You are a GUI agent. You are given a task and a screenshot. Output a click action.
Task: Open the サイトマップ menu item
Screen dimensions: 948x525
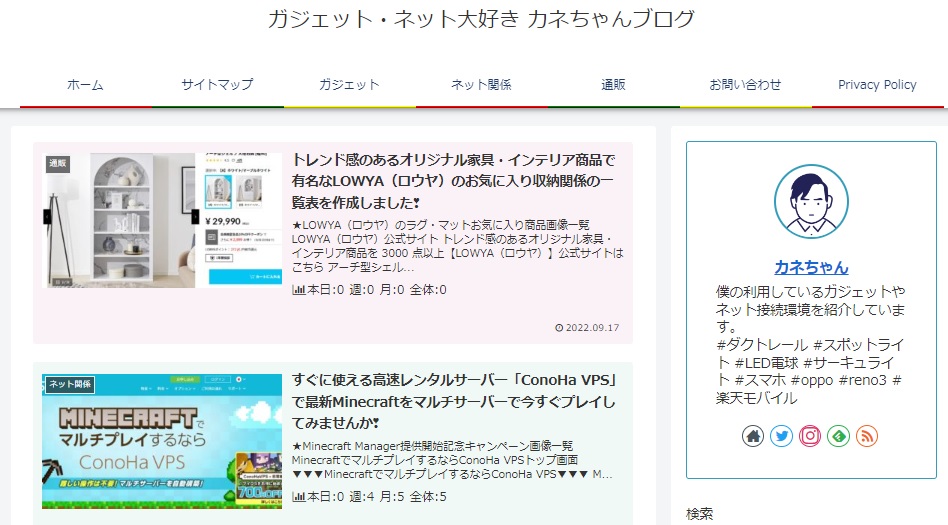[x=218, y=85]
